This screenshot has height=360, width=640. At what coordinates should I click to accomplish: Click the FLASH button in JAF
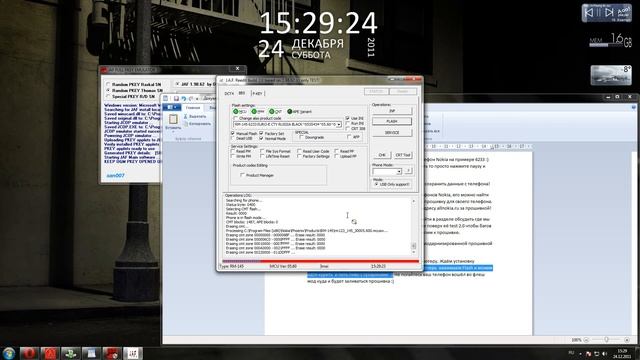392,121
